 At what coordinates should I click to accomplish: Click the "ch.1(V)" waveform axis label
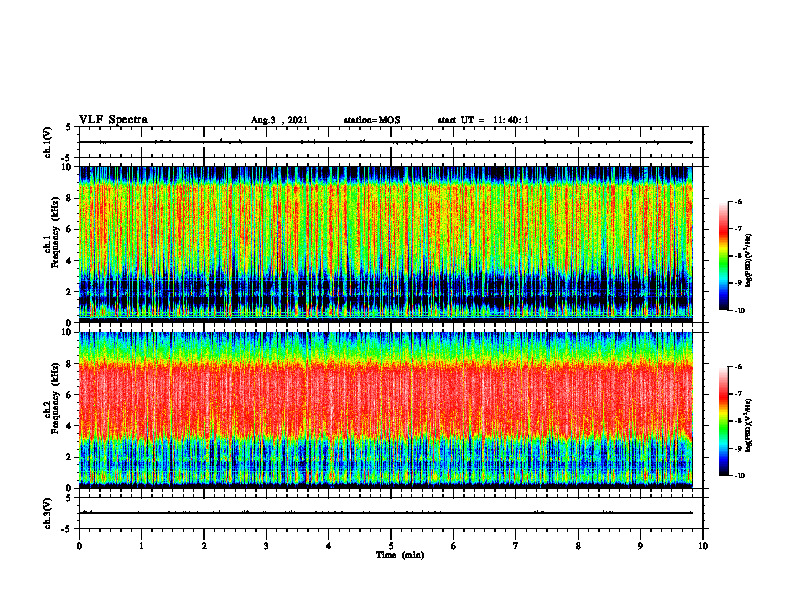(x=48, y=142)
